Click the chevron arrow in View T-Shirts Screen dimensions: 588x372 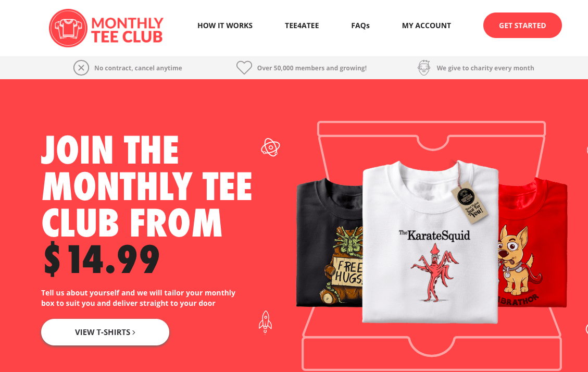[x=134, y=332]
